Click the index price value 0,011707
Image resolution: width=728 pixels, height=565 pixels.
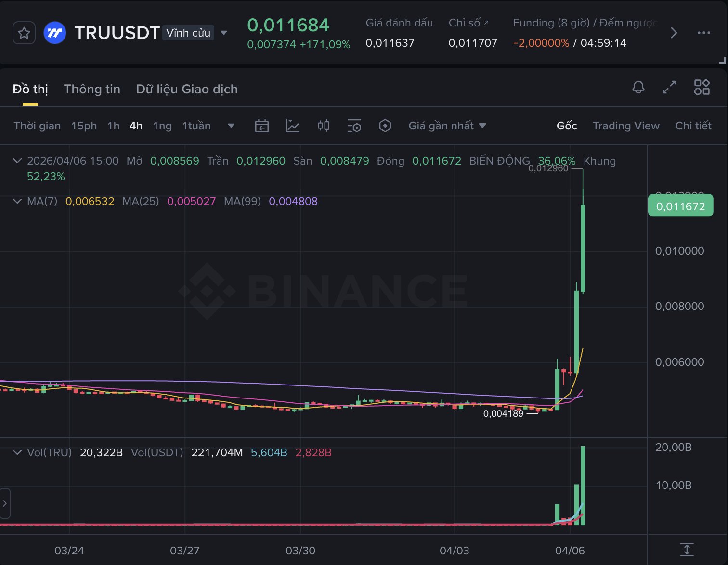pyautogui.click(x=473, y=43)
